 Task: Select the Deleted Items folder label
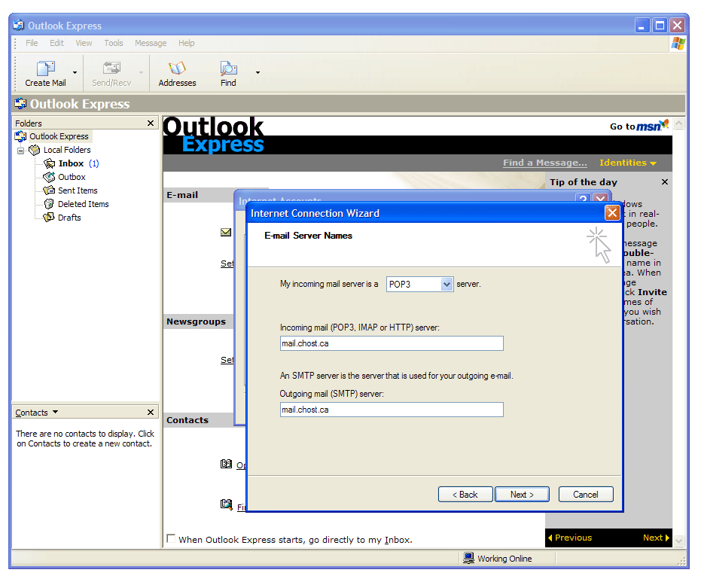tap(83, 204)
